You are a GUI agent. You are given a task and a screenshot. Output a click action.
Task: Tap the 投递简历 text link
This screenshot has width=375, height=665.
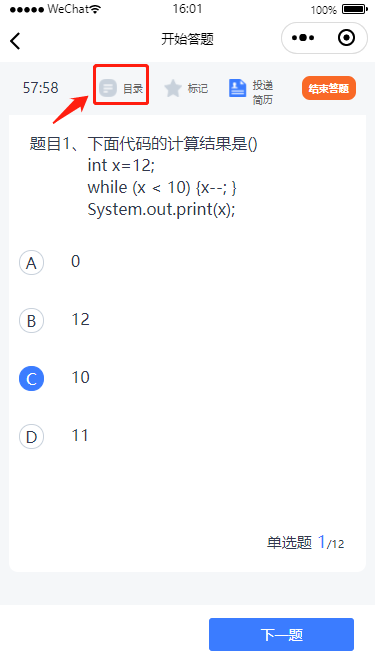(x=263, y=92)
